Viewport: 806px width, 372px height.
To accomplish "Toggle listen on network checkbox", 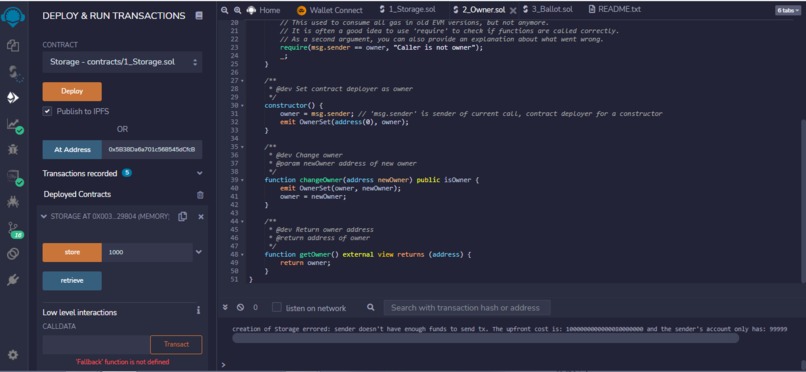I will tap(277, 307).
